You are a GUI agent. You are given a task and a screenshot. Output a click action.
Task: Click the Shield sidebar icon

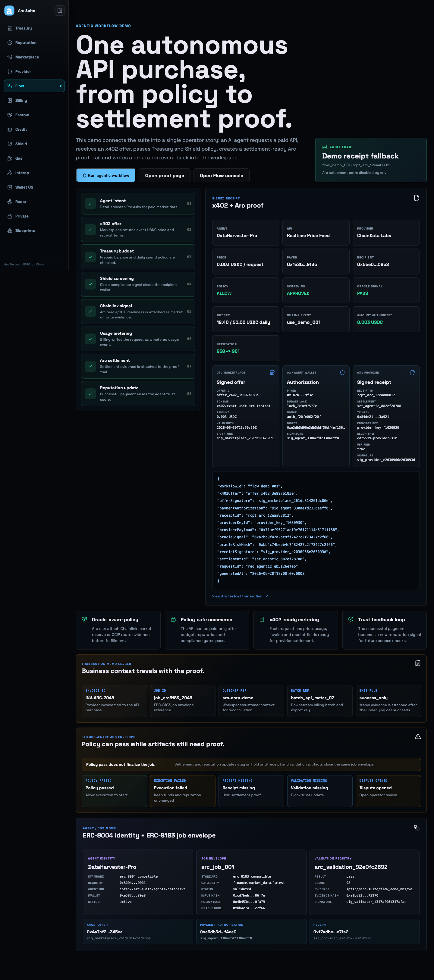(10, 144)
